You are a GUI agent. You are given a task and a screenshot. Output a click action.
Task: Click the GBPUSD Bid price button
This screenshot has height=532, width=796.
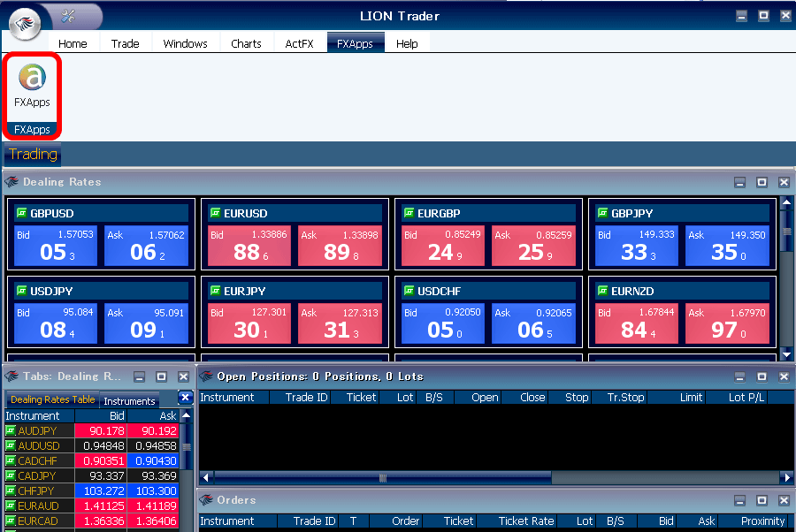[x=53, y=246]
